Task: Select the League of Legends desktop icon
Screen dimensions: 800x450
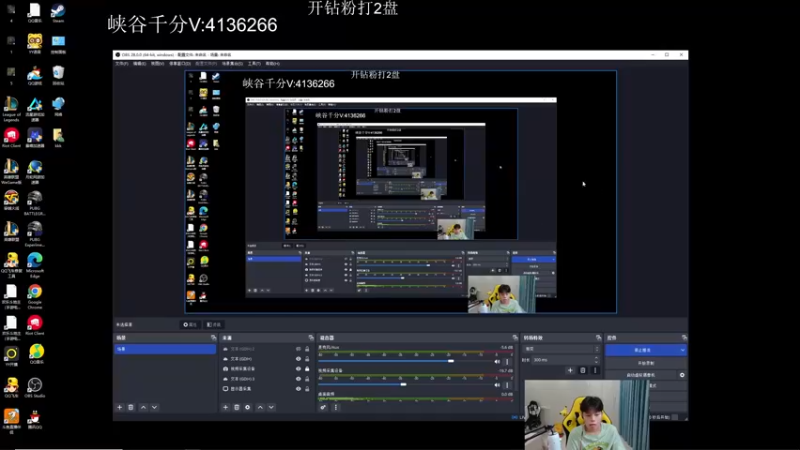Action: [x=11, y=109]
